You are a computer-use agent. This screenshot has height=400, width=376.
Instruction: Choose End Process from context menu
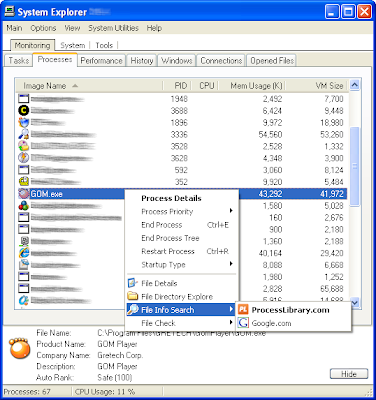tap(182, 225)
